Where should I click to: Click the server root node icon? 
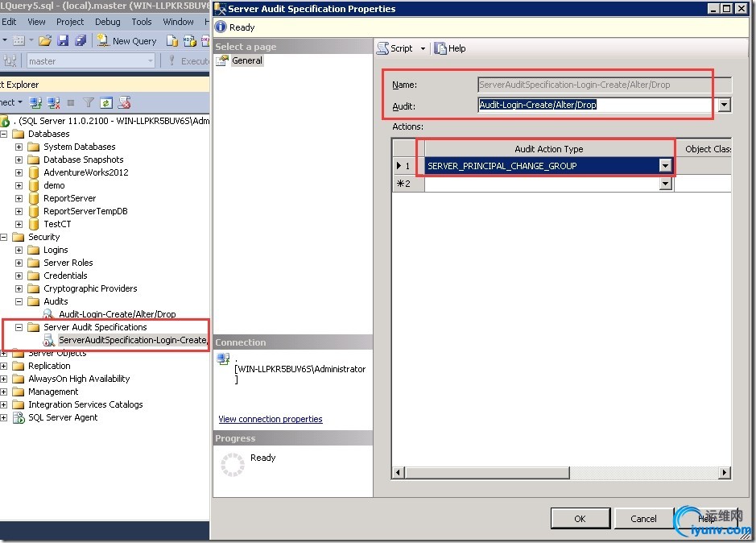click(x=5, y=121)
